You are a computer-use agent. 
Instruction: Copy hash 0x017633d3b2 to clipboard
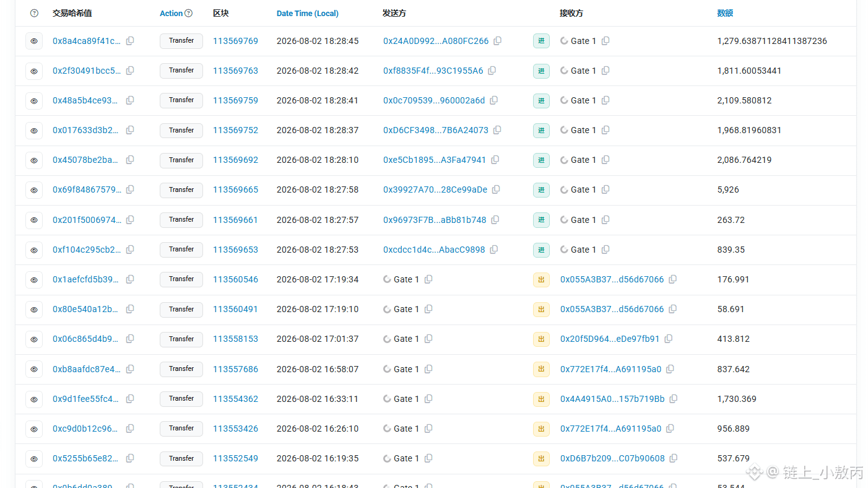point(130,130)
